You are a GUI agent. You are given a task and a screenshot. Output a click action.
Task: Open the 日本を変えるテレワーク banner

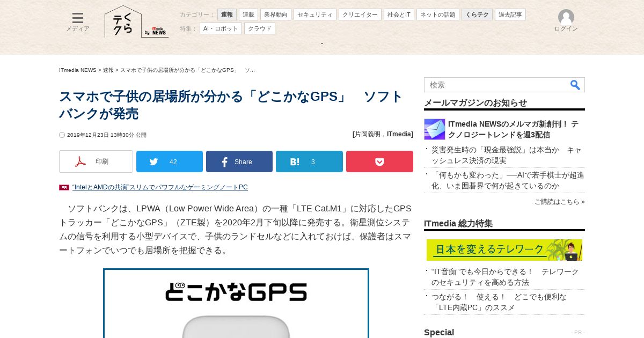(x=504, y=250)
